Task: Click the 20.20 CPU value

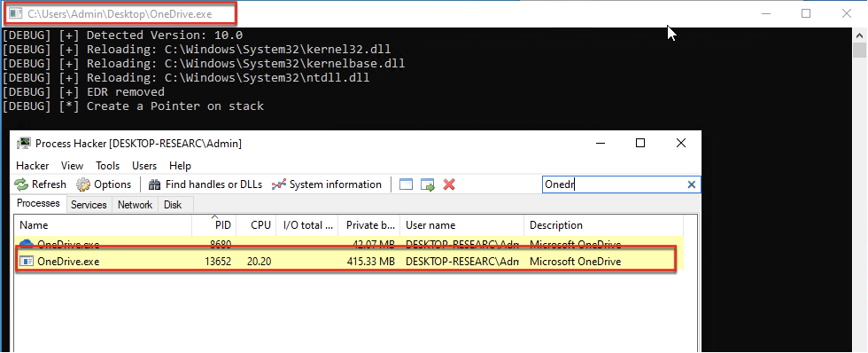Action: (x=259, y=262)
